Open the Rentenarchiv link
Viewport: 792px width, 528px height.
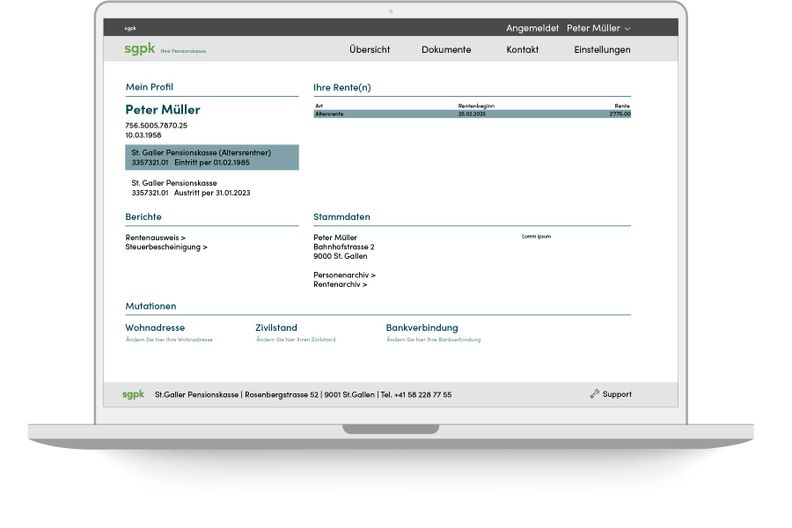coord(340,284)
